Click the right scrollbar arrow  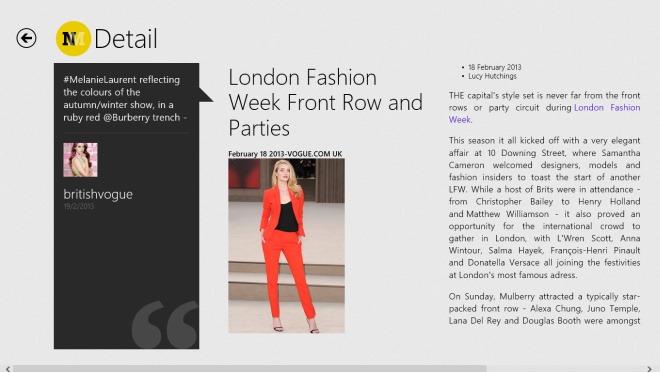pyautogui.click(x=650, y=369)
